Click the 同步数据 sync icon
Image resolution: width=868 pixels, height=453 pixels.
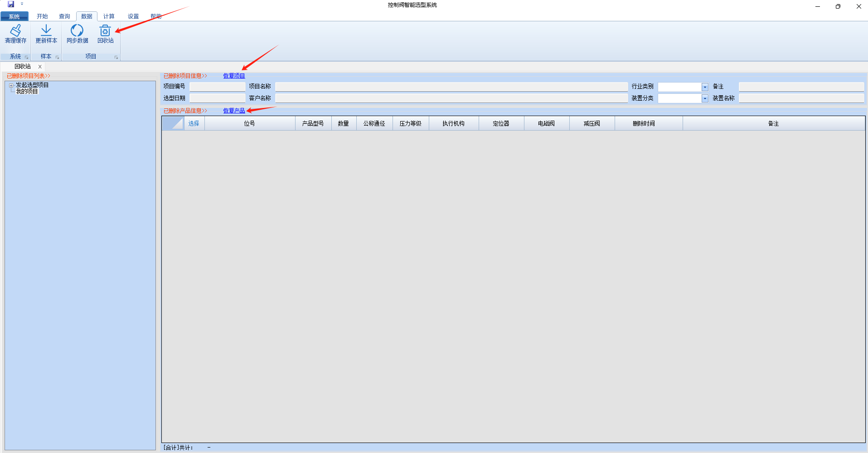point(77,31)
